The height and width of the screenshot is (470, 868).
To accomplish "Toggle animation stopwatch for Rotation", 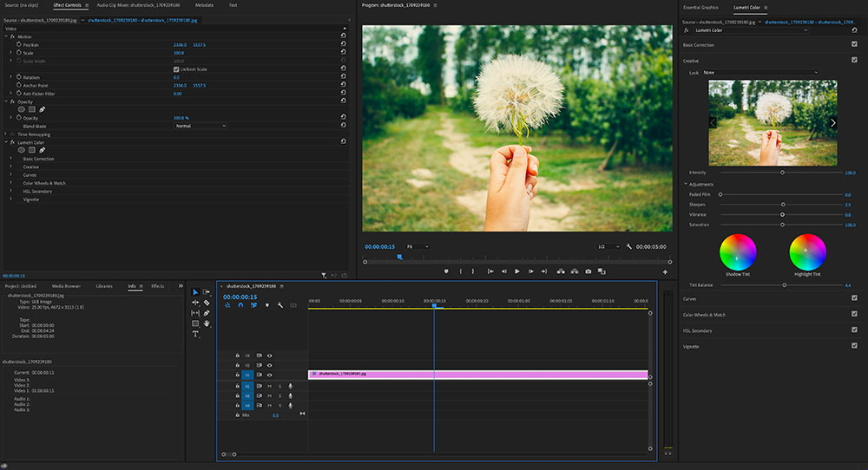I will tap(19, 77).
